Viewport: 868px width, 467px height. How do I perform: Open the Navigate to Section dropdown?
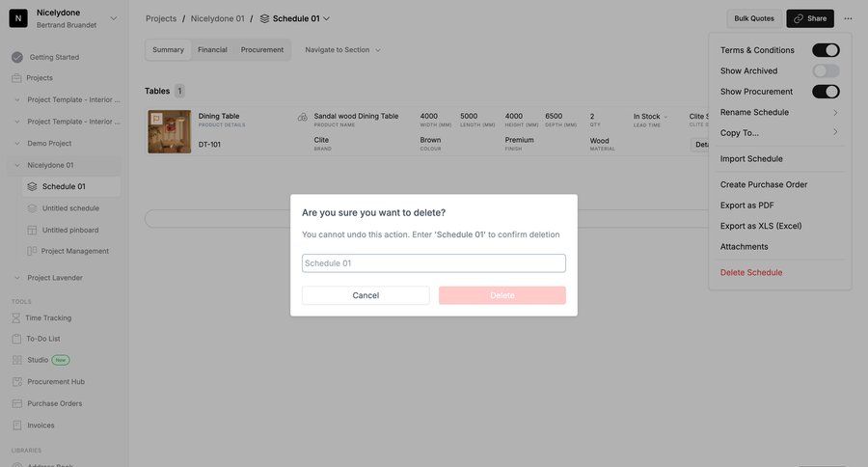tap(342, 50)
